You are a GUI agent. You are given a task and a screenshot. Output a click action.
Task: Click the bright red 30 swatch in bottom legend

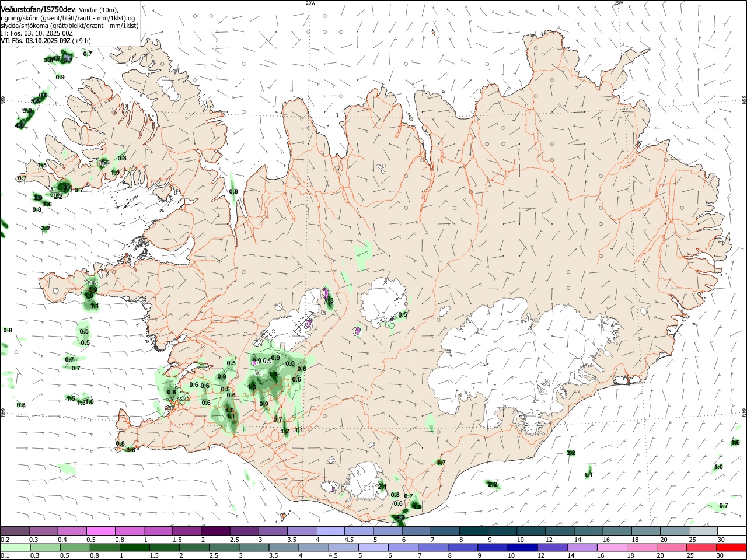click(731, 547)
